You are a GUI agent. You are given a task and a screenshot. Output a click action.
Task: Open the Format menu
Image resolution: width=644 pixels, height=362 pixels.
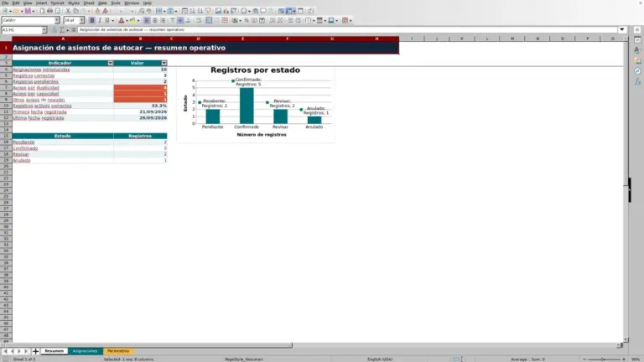click(58, 3)
